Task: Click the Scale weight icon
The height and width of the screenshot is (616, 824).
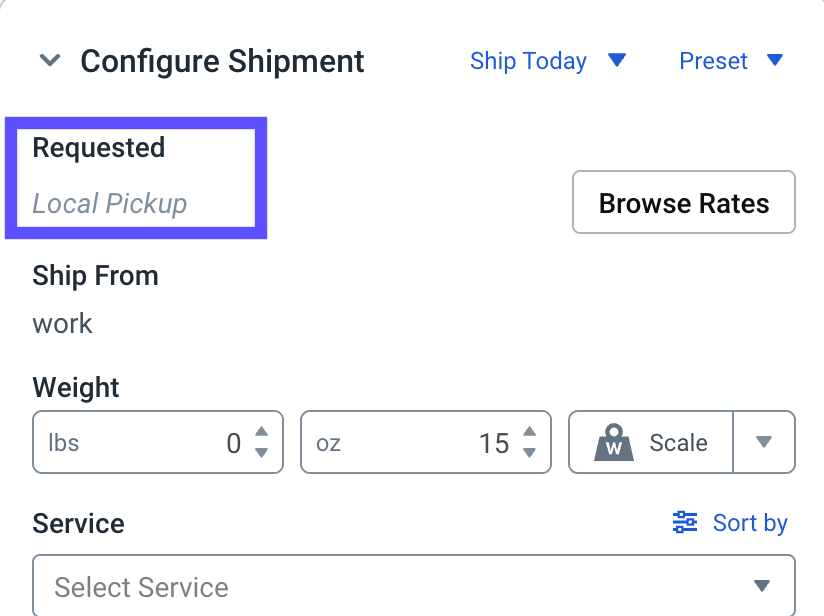Action: (614, 443)
